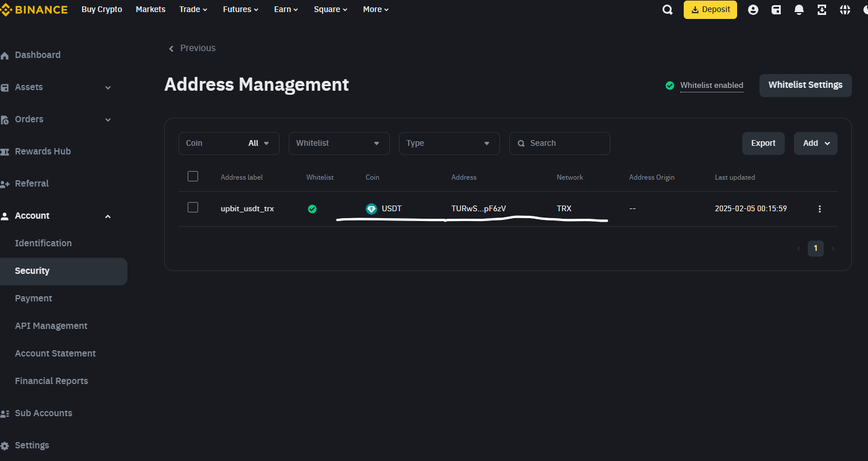Click the upbit_usdt_trx address label
Viewport: 868px width, 461px height.
247,209
